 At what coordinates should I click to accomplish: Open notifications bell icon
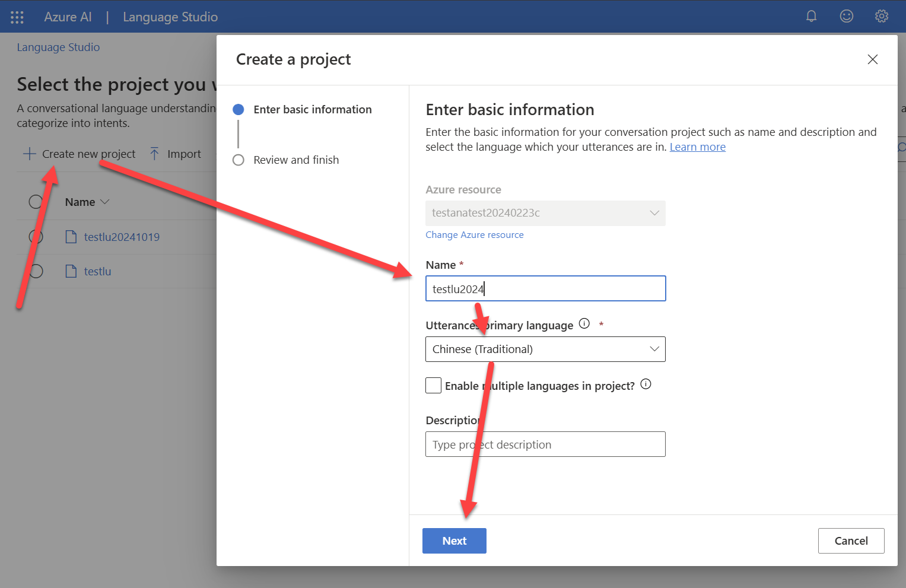coord(811,16)
